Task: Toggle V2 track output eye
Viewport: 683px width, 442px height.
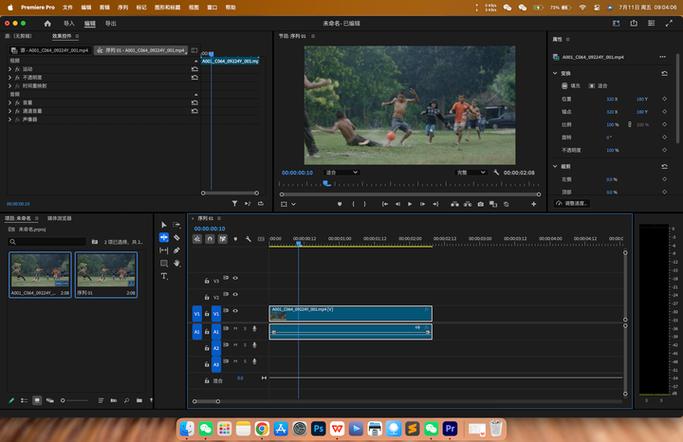Action: pos(235,294)
